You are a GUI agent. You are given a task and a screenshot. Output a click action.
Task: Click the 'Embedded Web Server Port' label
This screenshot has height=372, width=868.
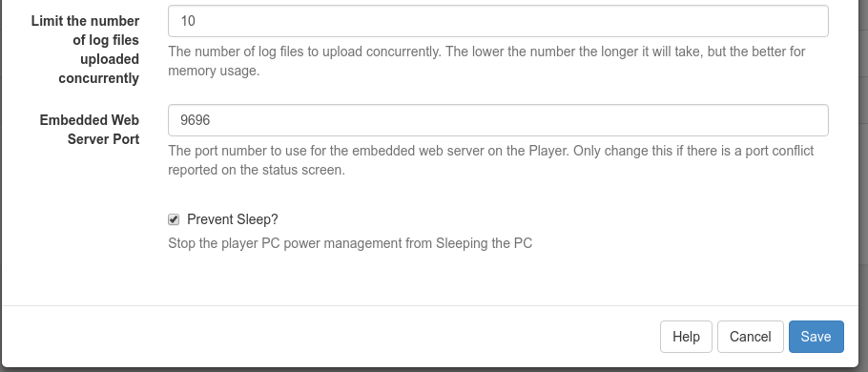point(90,130)
